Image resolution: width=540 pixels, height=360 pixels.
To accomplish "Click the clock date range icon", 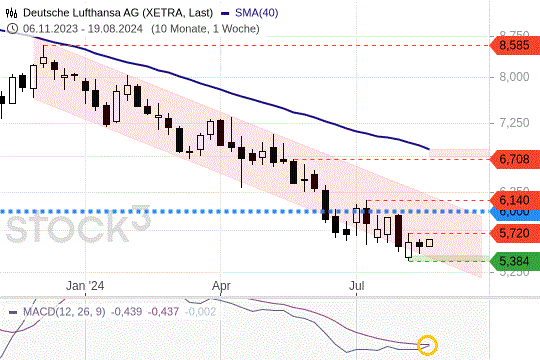I will (12, 29).
